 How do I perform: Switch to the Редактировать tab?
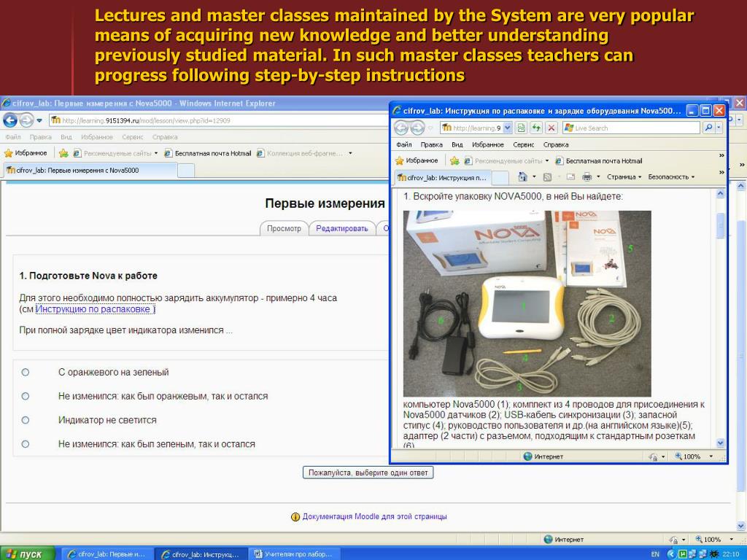342,228
